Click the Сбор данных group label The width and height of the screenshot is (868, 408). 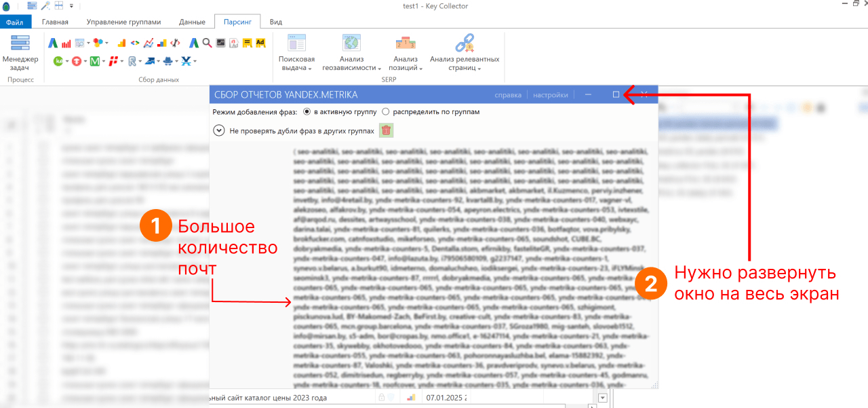click(x=159, y=79)
